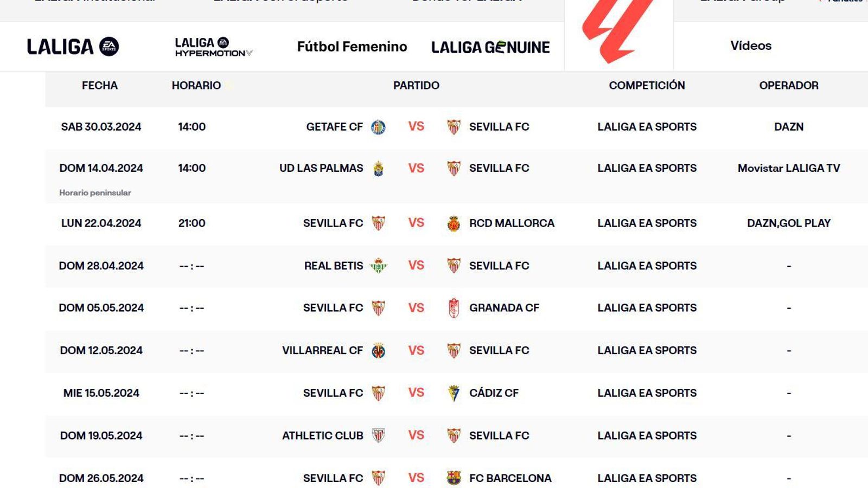Viewport: 868px width, 488px height.
Task: Sort the table by FECHA column header
Action: click(100, 85)
